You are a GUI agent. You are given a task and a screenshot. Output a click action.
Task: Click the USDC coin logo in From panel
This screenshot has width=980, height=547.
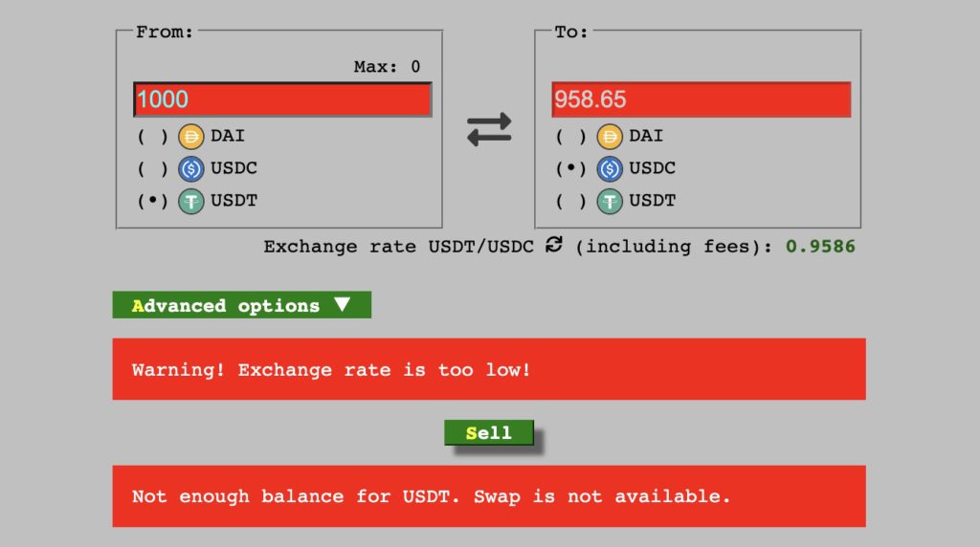coord(191,169)
